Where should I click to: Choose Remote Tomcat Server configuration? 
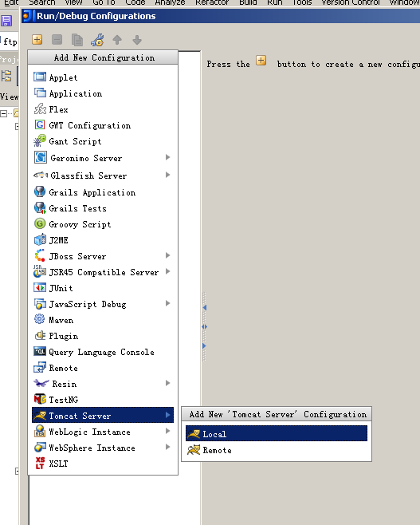(277, 450)
